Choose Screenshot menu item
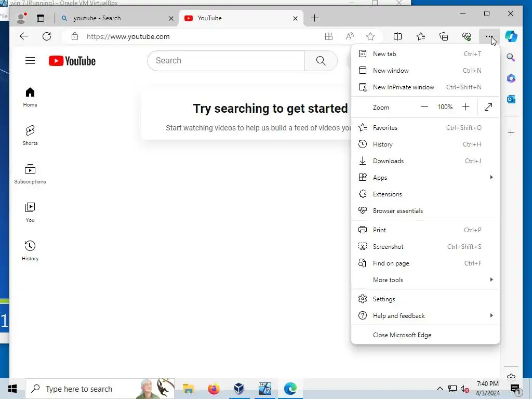The image size is (532, 399). click(x=425, y=246)
